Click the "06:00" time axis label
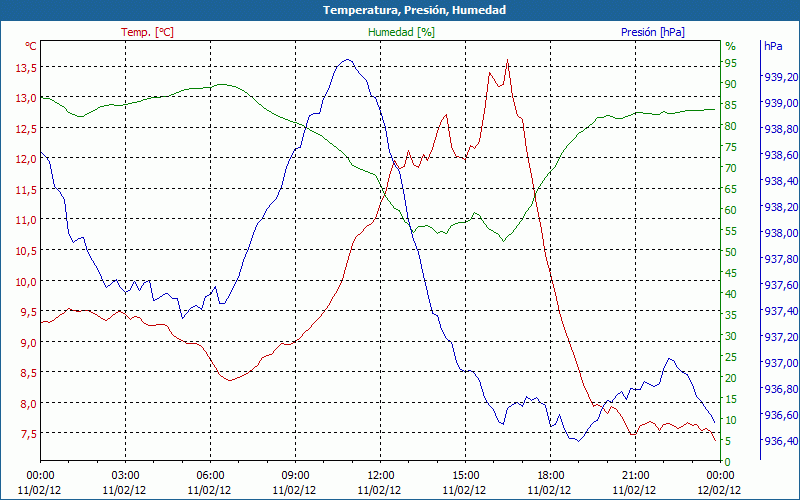Viewport: 800px width, 500px height. click(210, 476)
